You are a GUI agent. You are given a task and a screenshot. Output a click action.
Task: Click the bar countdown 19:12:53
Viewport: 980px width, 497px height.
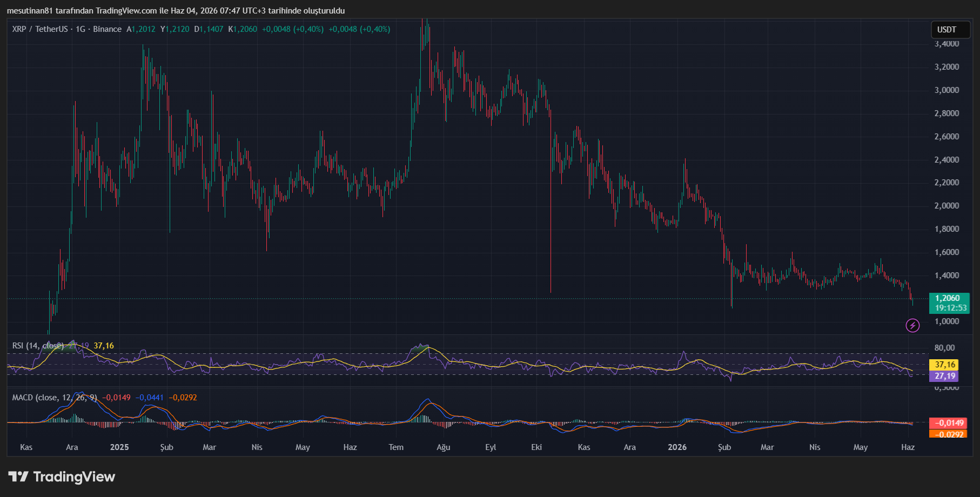[x=949, y=308]
